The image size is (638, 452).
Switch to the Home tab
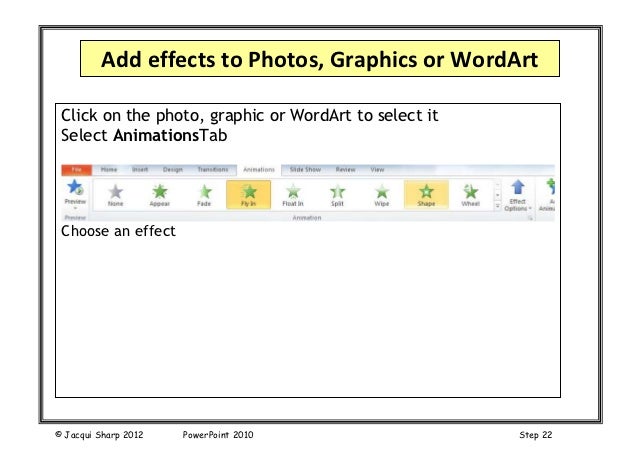tap(109, 169)
